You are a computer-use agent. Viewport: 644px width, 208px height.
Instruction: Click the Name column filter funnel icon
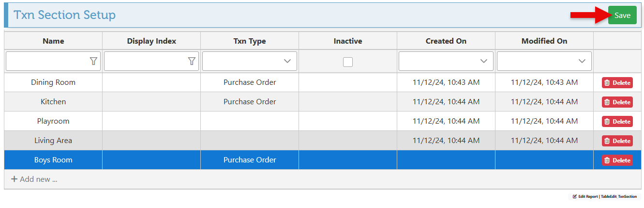(93, 61)
